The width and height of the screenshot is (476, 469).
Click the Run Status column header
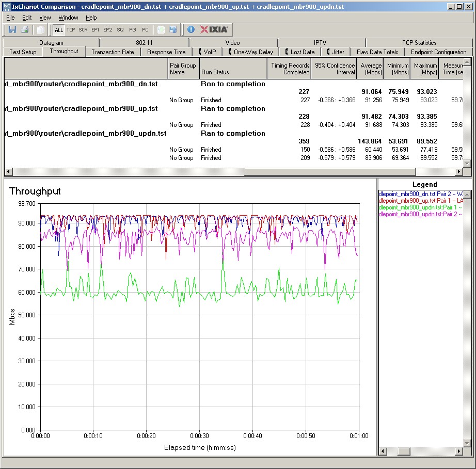pyautogui.click(x=233, y=69)
